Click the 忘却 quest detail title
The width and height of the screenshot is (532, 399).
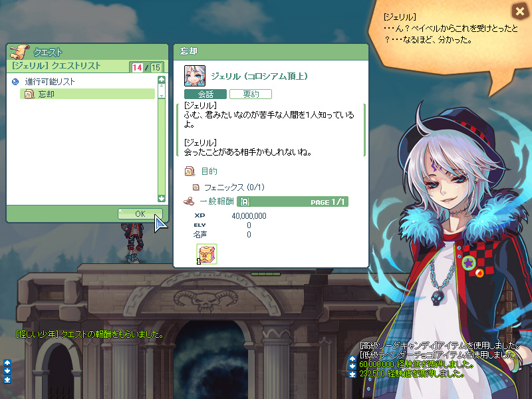pyautogui.click(x=189, y=51)
